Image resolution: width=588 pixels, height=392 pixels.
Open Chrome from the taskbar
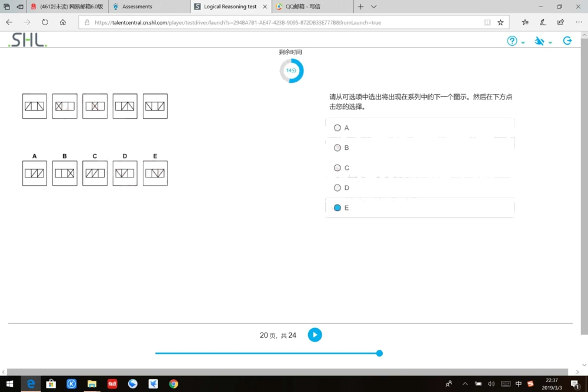(x=173, y=384)
